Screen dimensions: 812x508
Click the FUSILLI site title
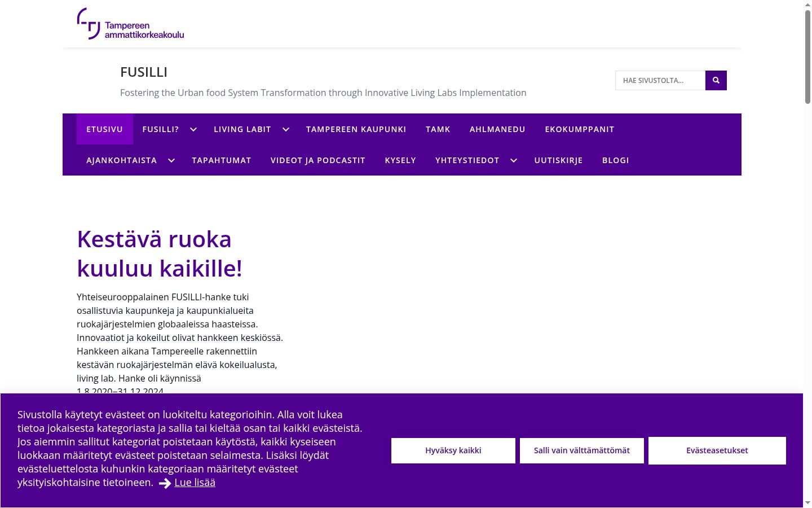pyautogui.click(x=144, y=72)
